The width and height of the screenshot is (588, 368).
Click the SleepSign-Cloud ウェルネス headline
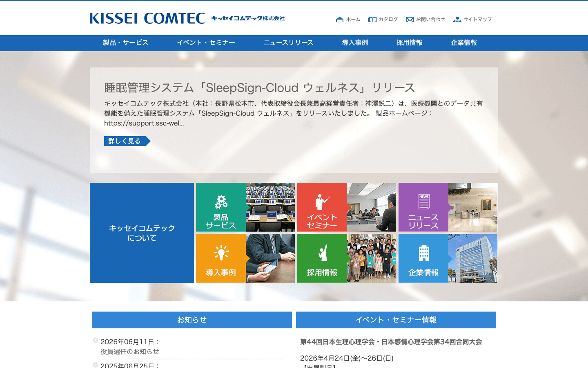[x=260, y=88]
